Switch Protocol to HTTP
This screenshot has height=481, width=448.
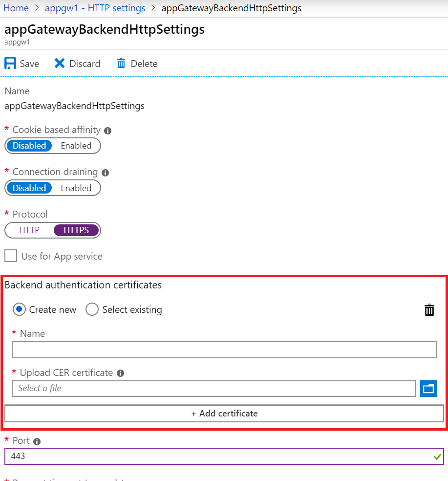point(29,230)
